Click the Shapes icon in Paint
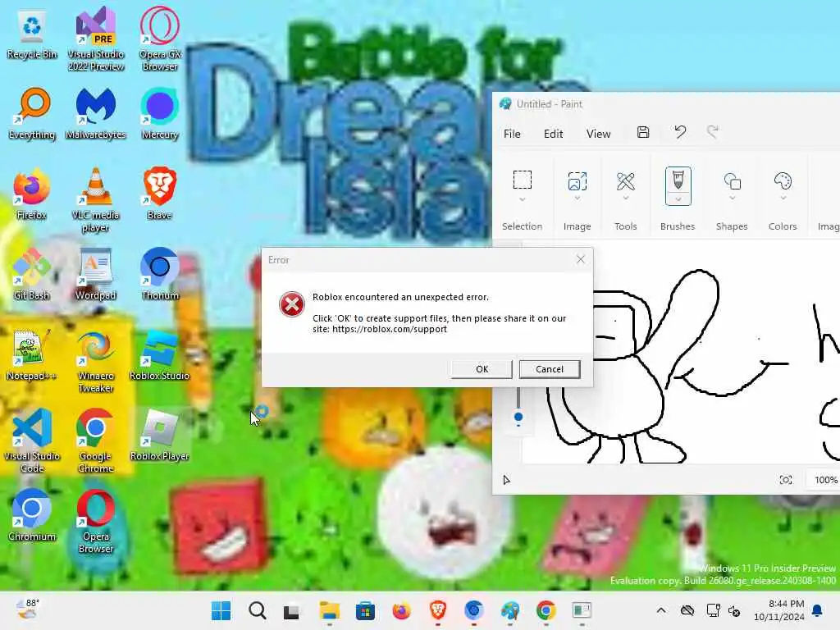Screen dimensions: 840x630 click(x=733, y=181)
